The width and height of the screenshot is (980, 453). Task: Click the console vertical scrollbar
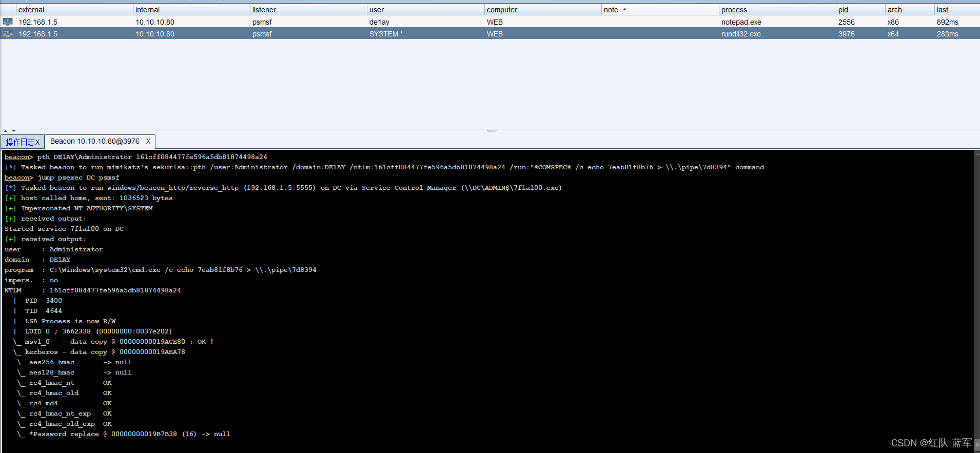coord(976,301)
